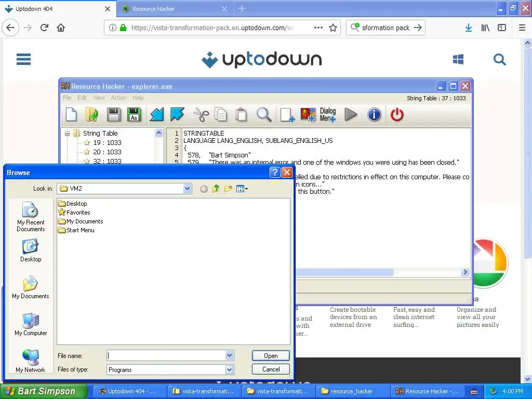Open the Help menu in Resource Hacker

[138, 98]
